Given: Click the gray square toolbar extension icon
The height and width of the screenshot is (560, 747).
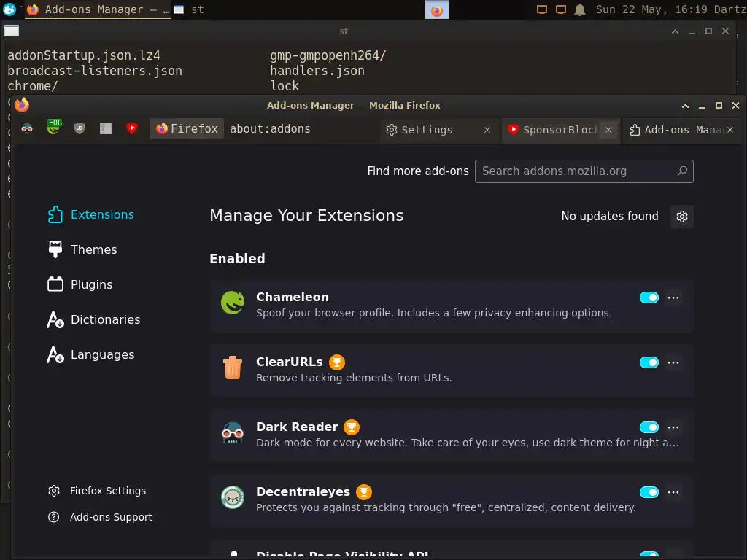Looking at the screenshot, I should click(x=106, y=128).
